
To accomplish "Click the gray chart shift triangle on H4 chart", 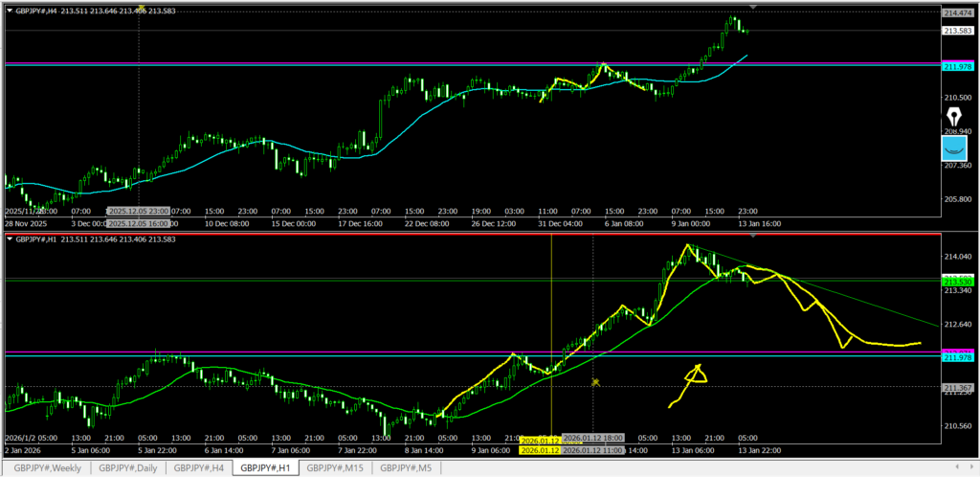I will [752, 8].
